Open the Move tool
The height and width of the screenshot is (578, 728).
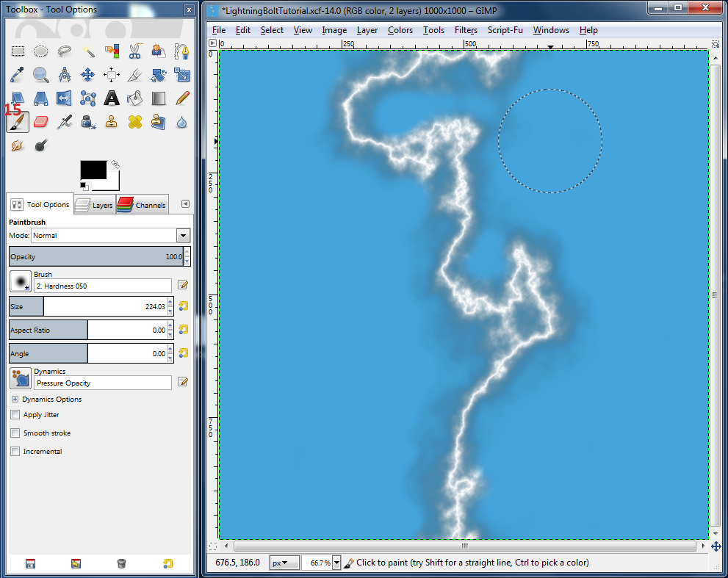click(x=88, y=74)
